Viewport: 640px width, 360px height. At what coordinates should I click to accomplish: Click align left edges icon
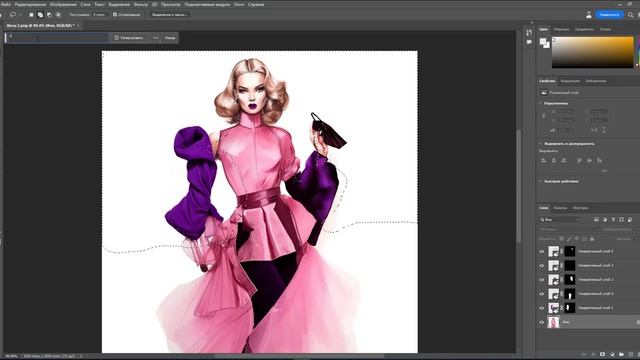[x=544, y=160]
